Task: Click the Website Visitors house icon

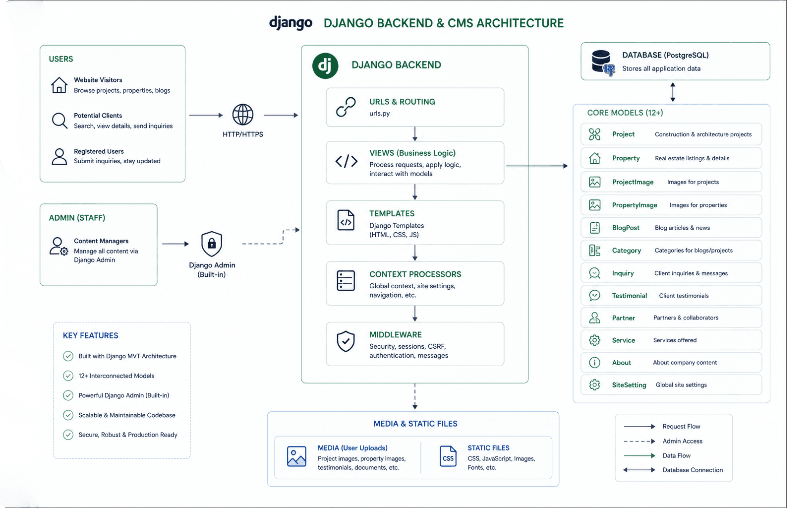Action: tap(59, 85)
